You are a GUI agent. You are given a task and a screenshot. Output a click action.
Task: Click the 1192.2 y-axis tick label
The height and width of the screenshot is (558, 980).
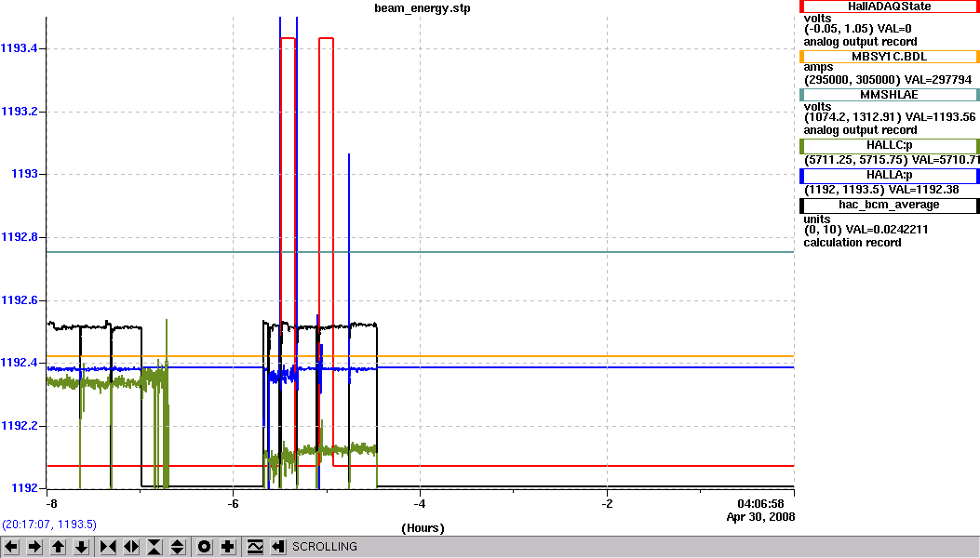pos(20,426)
